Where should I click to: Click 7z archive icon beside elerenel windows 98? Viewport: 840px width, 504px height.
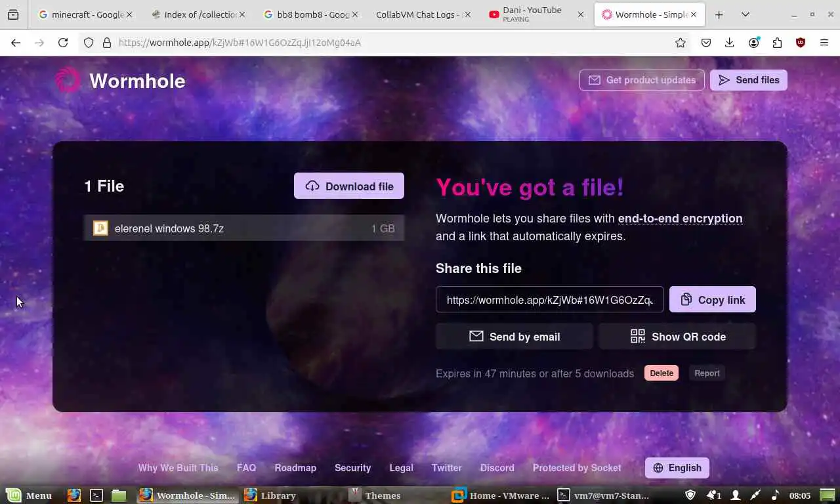(100, 228)
